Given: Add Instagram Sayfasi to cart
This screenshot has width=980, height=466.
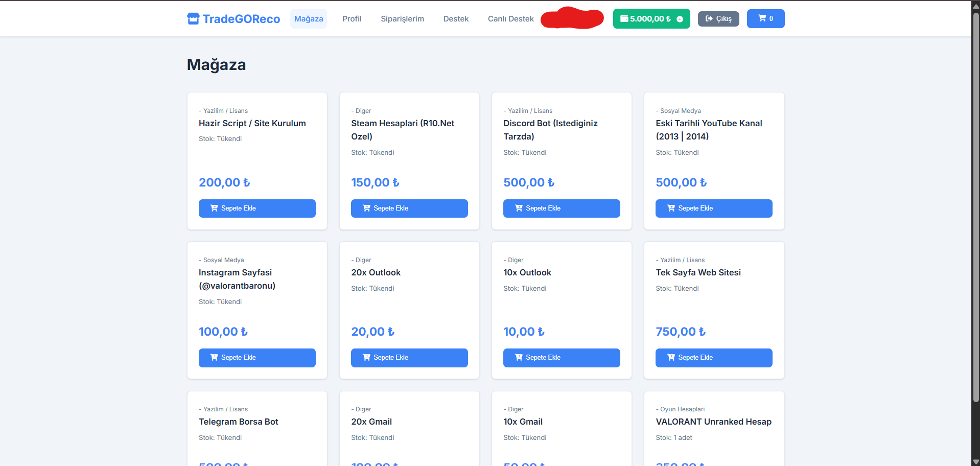Looking at the screenshot, I should click(257, 358).
